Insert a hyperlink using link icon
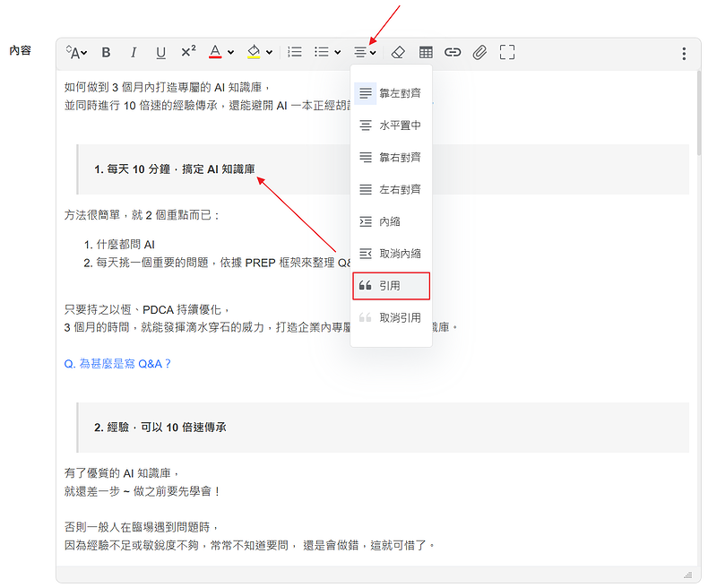Screen dimensions: 717x588 click(453, 53)
